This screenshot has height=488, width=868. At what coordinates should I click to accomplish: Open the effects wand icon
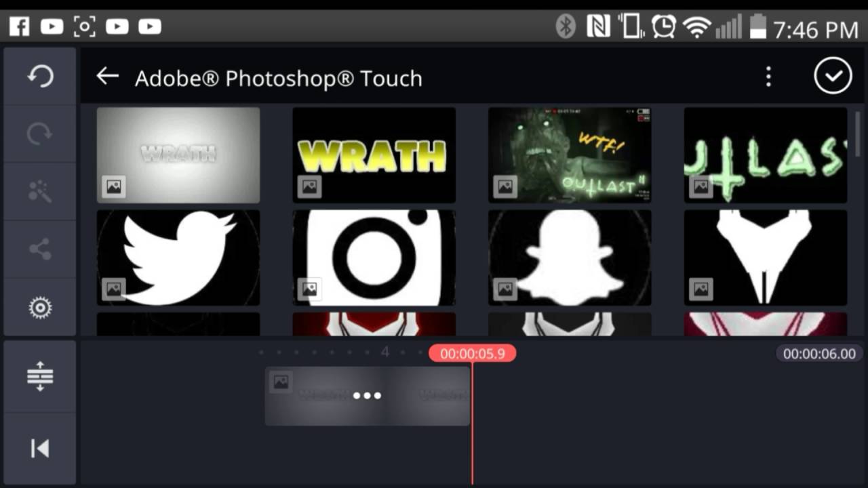tap(40, 192)
